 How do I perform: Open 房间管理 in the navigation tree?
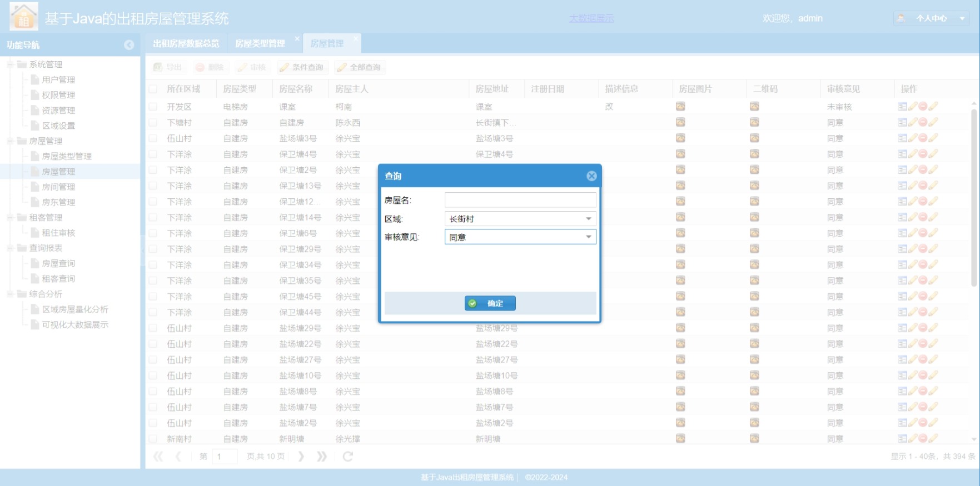coord(58,187)
